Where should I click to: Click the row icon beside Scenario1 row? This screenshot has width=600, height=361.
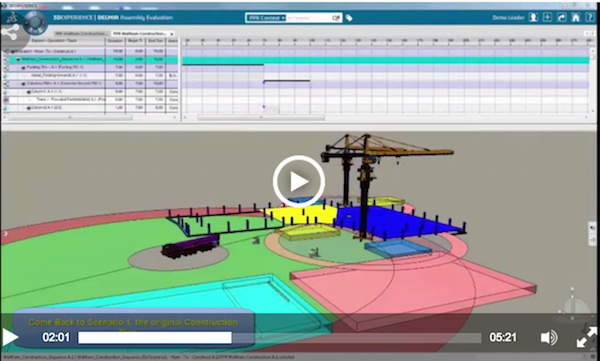(6, 51)
